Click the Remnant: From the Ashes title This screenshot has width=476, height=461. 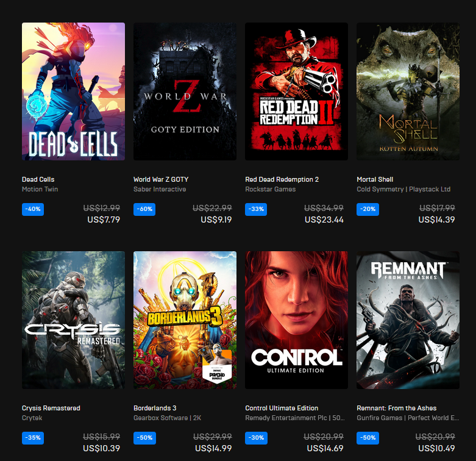[x=397, y=408]
